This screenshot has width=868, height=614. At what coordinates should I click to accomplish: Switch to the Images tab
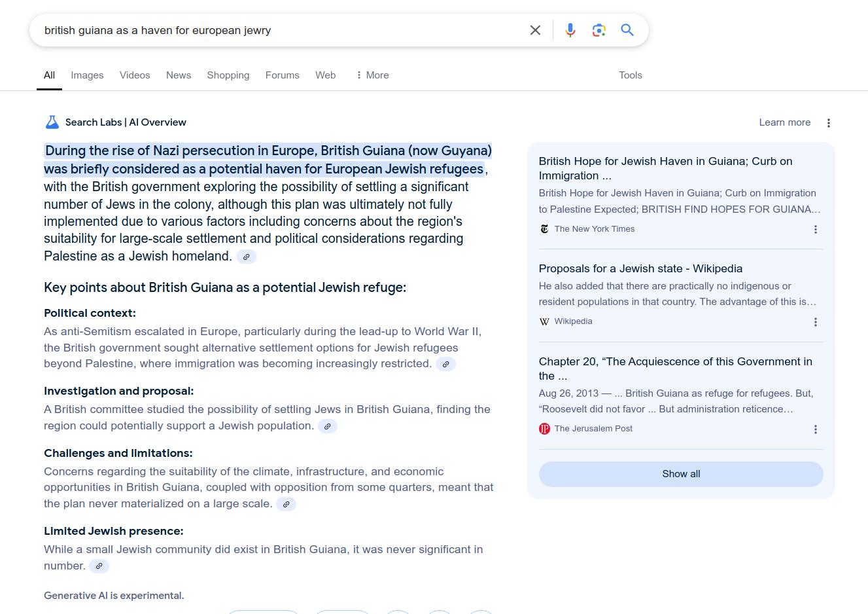87,75
